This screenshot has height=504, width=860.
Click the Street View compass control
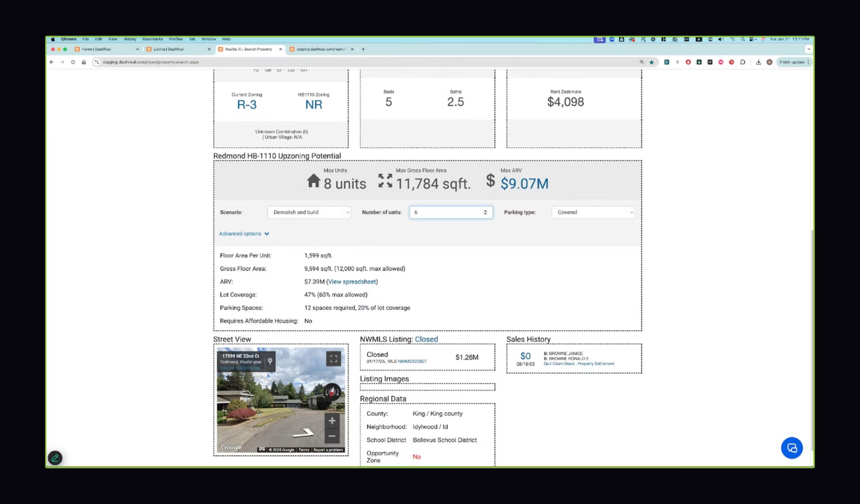click(x=332, y=392)
